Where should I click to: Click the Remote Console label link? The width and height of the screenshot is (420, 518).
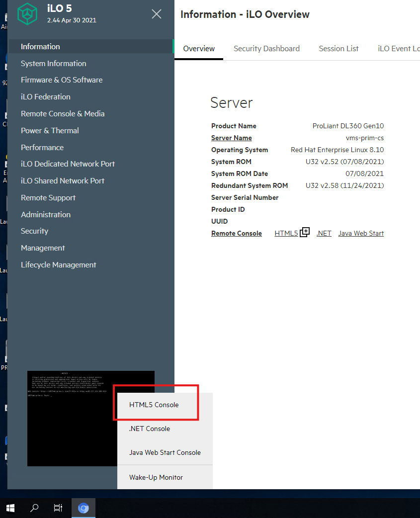[237, 233]
